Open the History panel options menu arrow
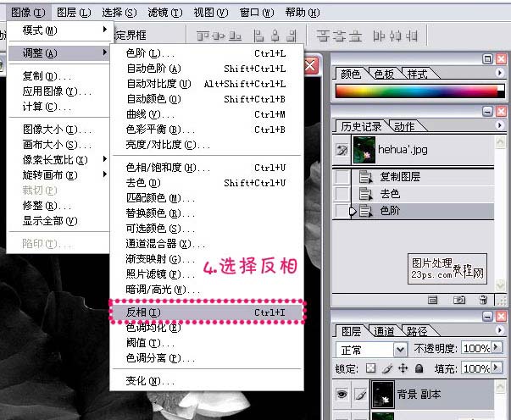This screenshot has width=511, height=420. tap(500, 125)
